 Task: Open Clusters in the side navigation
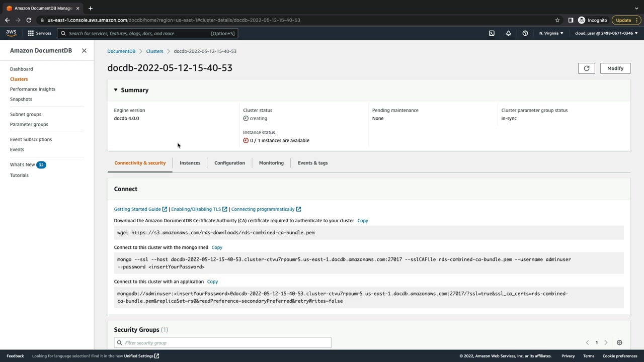[19, 79]
